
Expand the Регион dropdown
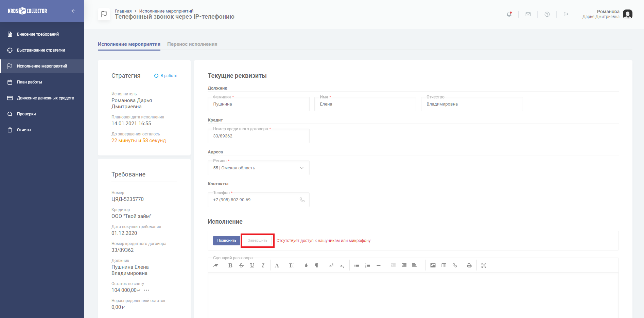pos(301,168)
